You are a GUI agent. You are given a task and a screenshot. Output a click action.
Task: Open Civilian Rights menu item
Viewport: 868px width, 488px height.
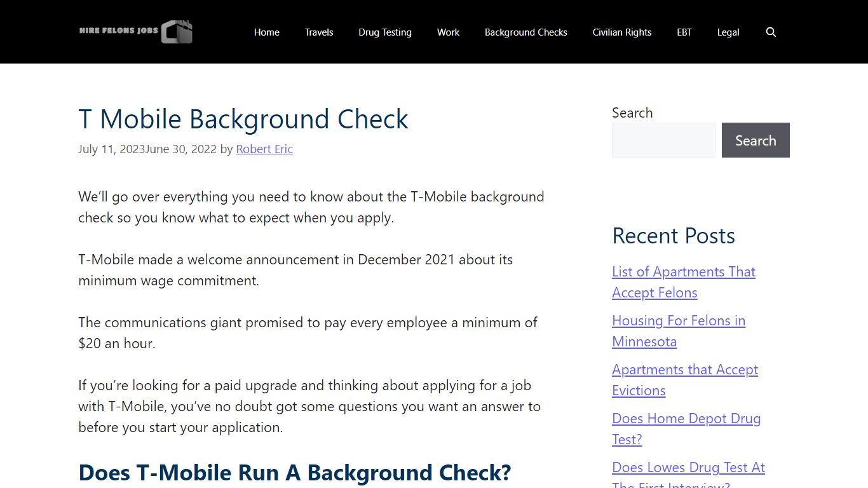622,32
